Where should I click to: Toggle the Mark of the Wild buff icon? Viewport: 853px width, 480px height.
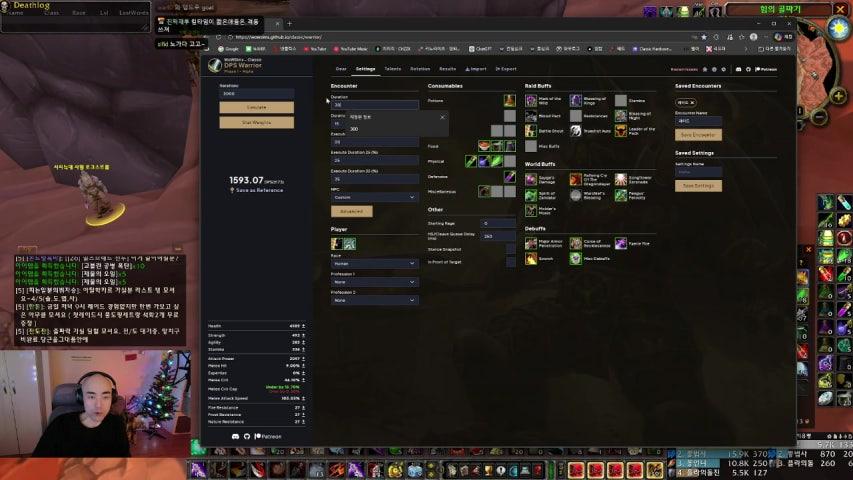[x=531, y=101]
